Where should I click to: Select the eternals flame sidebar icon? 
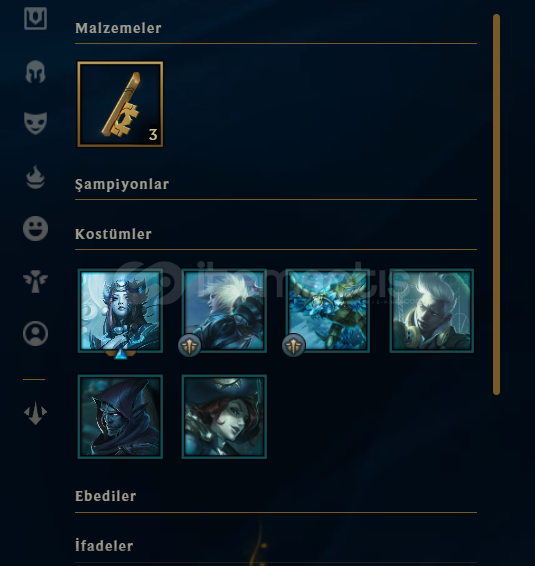35,177
